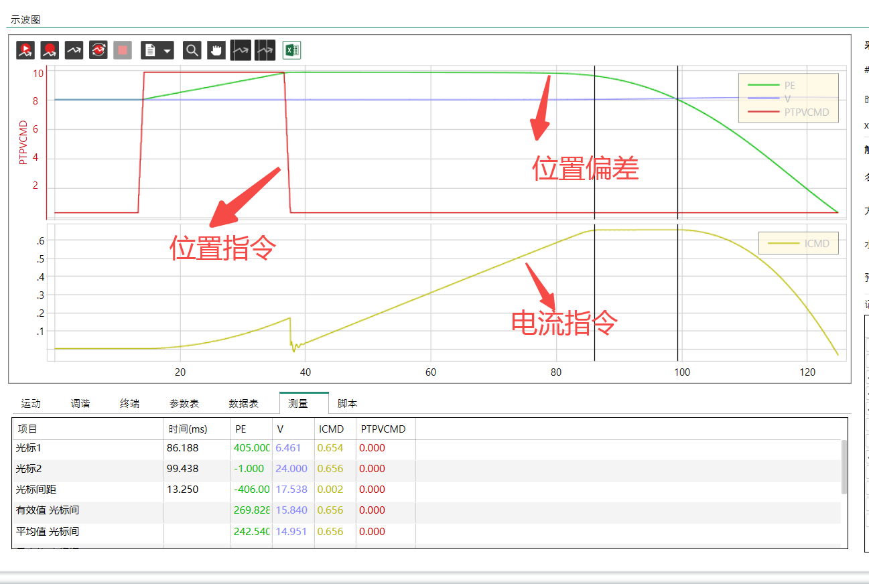Screen dimensions: 869x588
Task: Open the document file dropdown in the toolbar
Action: pyautogui.click(x=157, y=50)
